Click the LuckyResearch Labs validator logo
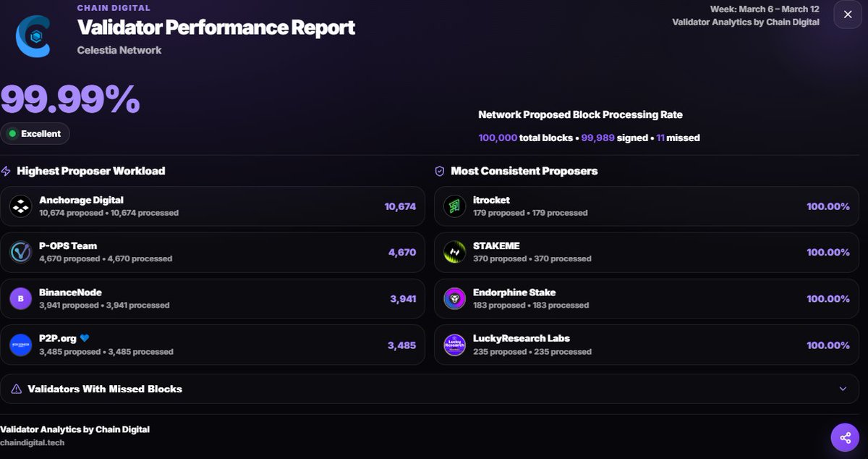Image resolution: width=868 pixels, height=459 pixels. [x=454, y=345]
